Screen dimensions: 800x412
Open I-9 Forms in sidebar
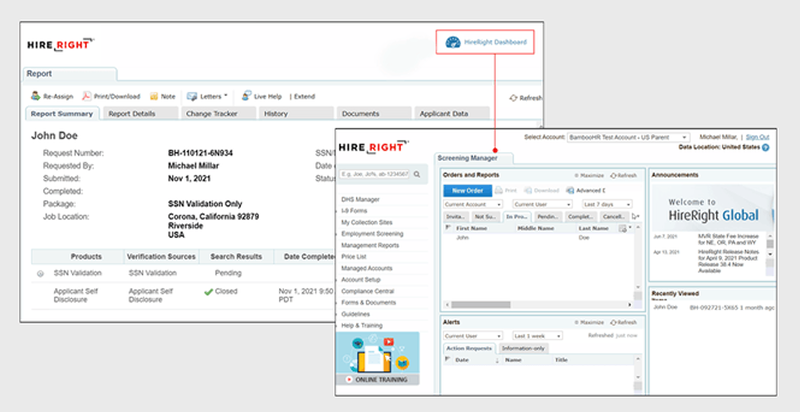click(354, 211)
